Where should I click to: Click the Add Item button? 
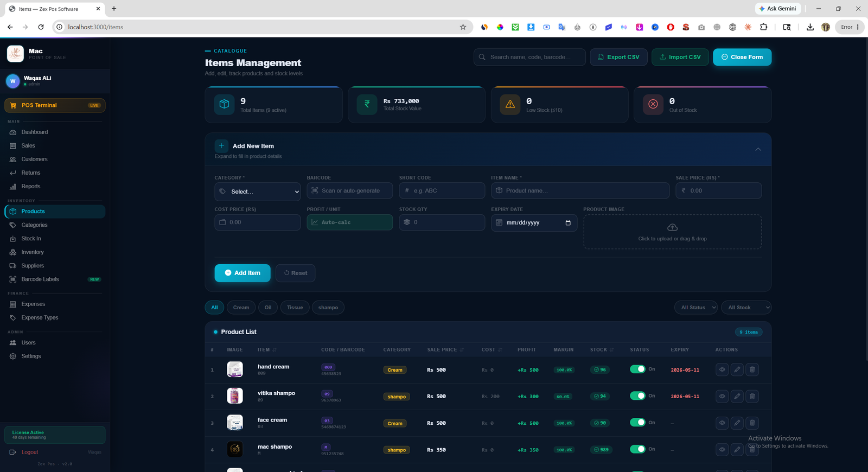click(x=242, y=273)
